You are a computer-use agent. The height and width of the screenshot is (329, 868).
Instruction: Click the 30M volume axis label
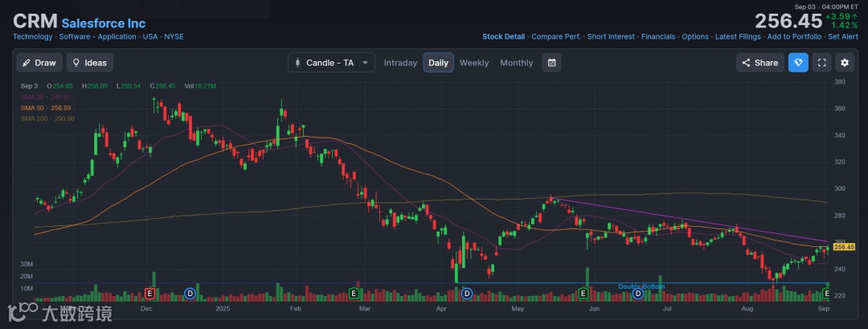[27, 264]
